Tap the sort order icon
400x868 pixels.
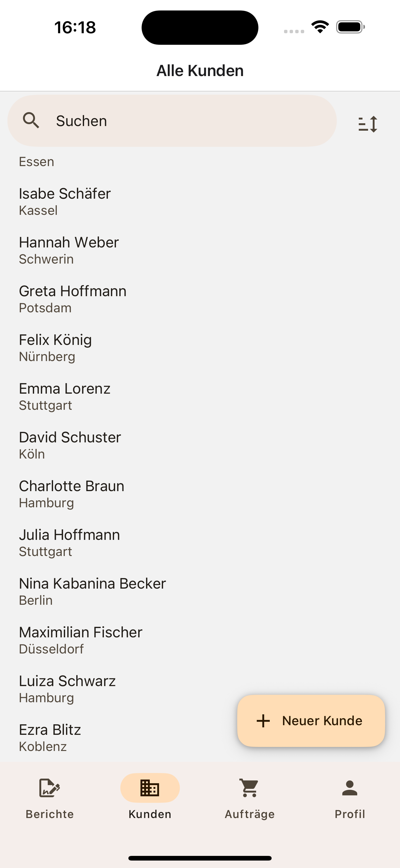[x=368, y=124]
